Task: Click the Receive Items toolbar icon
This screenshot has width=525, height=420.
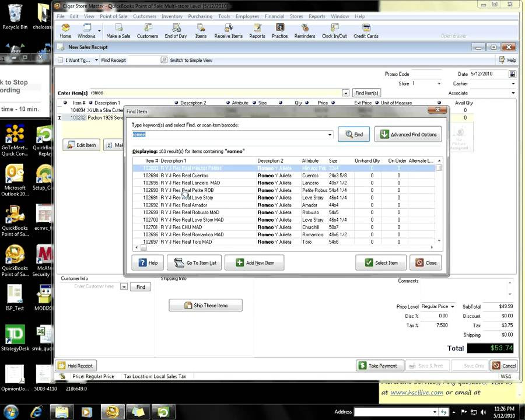Action: click(228, 31)
